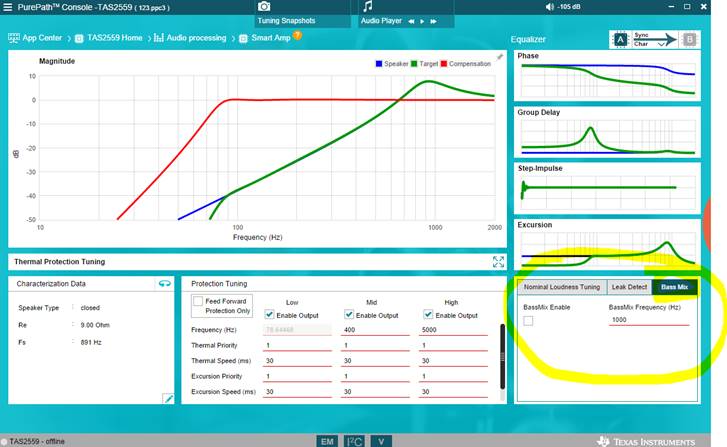Open the Step-Impulse plot thumbnail
The height and width of the screenshot is (447, 727).
click(607, 188)
